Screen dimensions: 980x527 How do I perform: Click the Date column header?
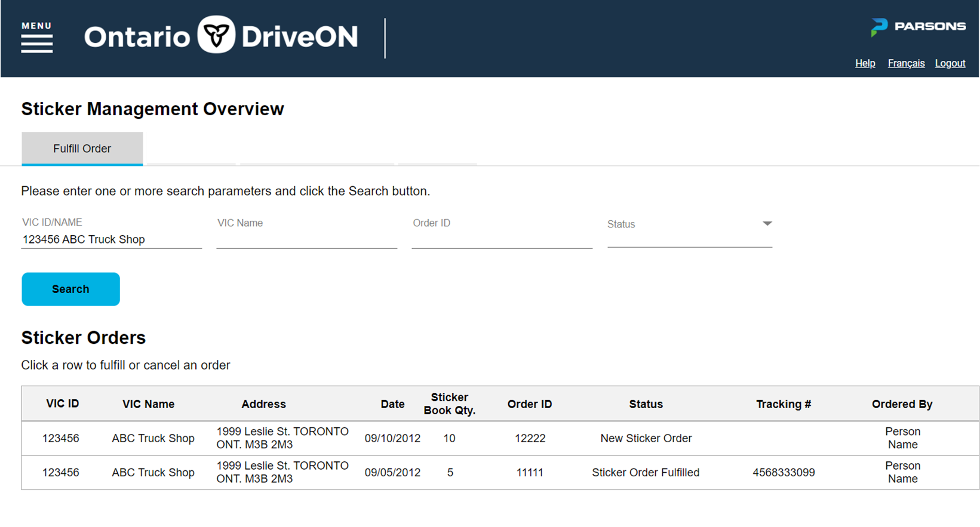392,404
